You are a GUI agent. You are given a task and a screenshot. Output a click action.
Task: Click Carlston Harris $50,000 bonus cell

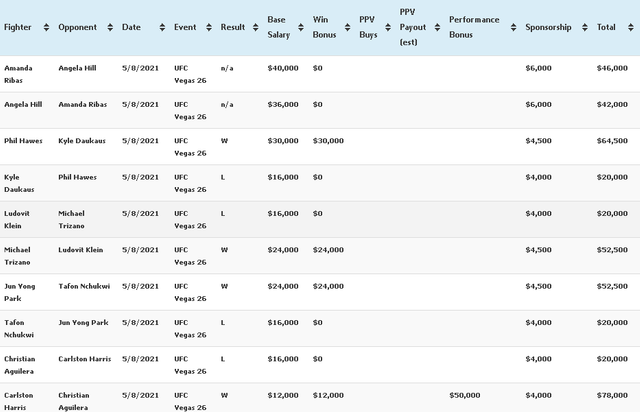pos(464,395)
